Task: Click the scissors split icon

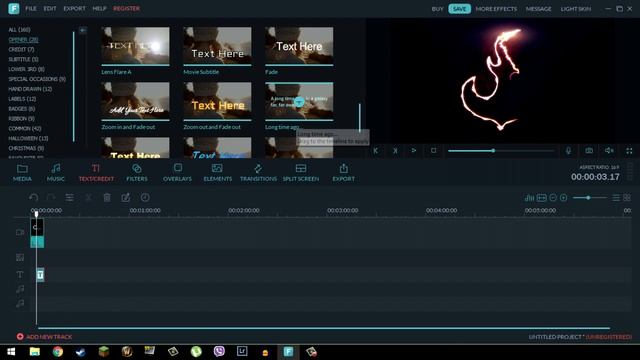Action: tap(88, 198)
